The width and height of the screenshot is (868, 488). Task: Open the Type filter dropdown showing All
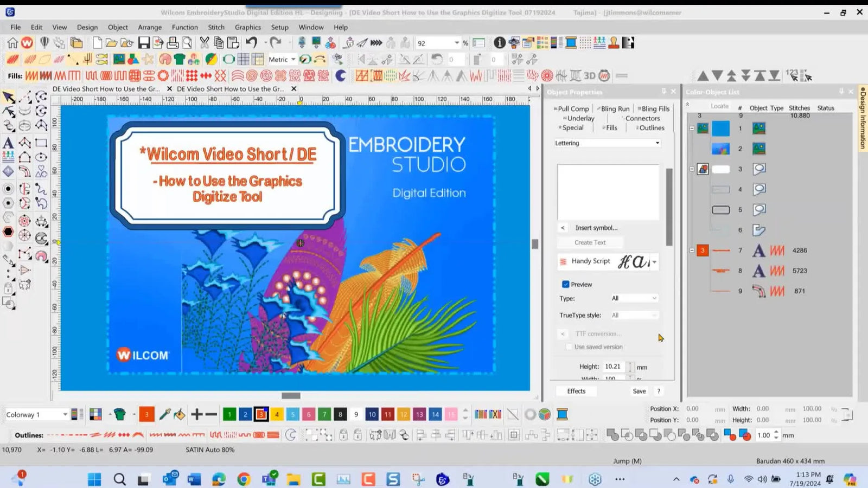coord(635,298)
